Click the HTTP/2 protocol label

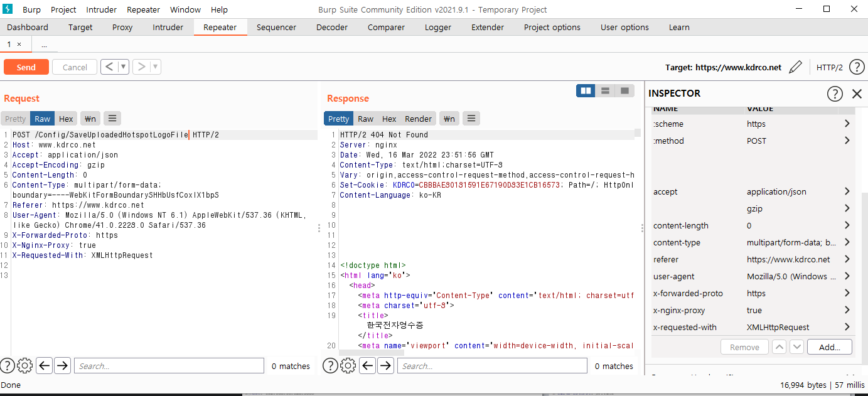click(830, 67)
